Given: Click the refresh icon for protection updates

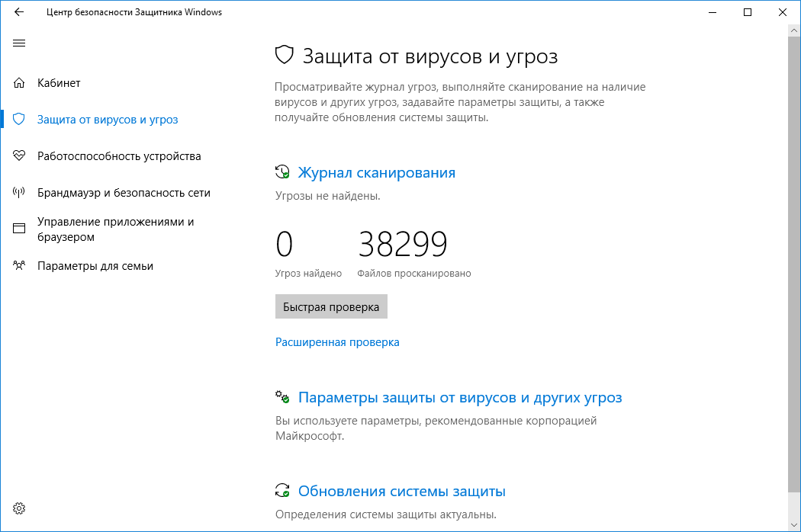Looking at the screenshot, I should [281, 490].
